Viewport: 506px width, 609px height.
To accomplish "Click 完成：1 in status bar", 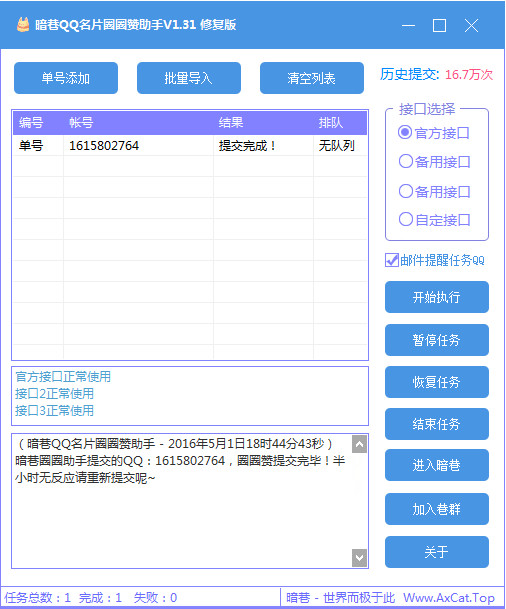I will pyautogui.click(x=101, y=597).
